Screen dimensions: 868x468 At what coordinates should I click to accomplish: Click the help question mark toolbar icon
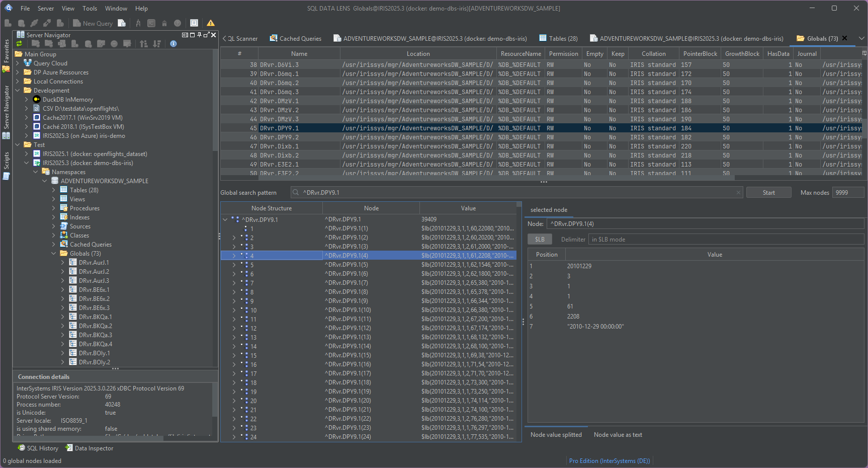click(178, 23)
